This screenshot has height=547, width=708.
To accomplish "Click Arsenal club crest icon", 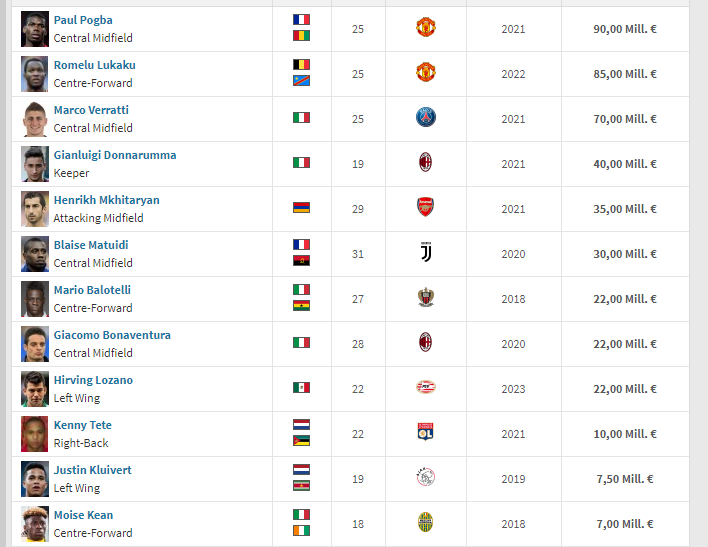I will (426, 208).
